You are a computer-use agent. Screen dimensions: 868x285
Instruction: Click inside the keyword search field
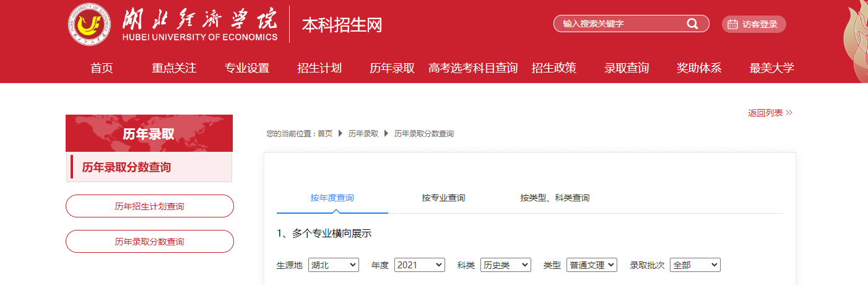619,24
